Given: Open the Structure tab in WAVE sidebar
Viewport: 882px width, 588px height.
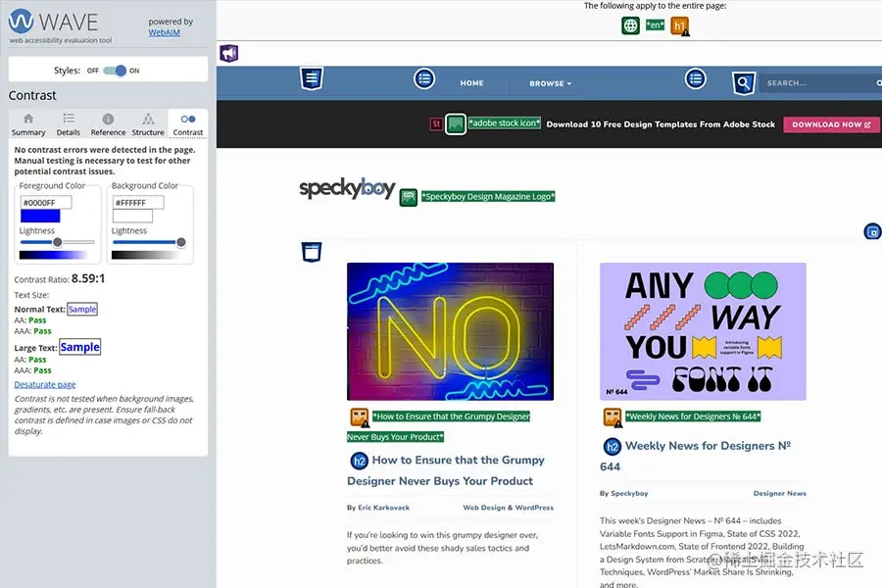Looking at the screenshot, I should tap(148, 122).
